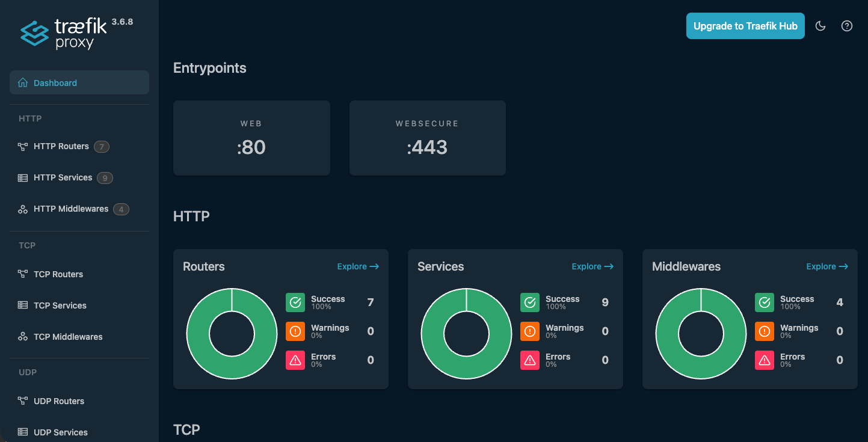Click the WEB :80 entrypoint card

(251, 138)
